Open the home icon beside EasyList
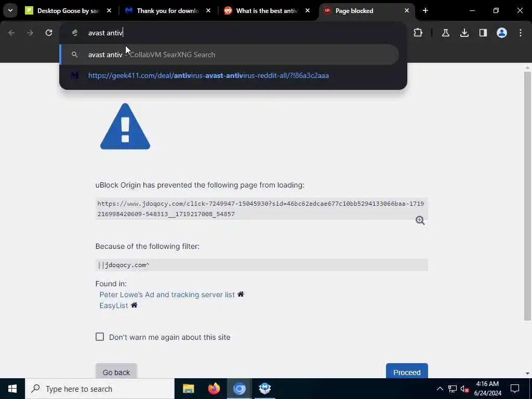The height and width of the screenshot is (399, 532). pyautogui.click(x=134, y=305)
